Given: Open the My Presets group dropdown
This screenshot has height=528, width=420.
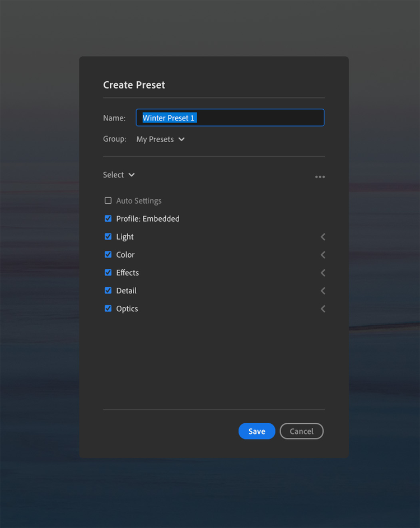Looking at the screenshot, I should coord(160,139).
